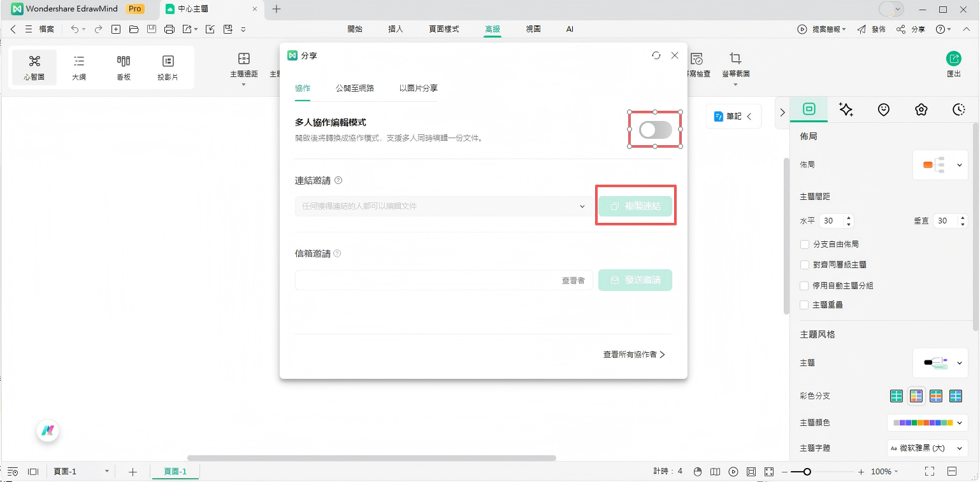Expand the 佈局 layout dropdown
The width and height of the screenshot is (980, 482).
tap(940, 165)
